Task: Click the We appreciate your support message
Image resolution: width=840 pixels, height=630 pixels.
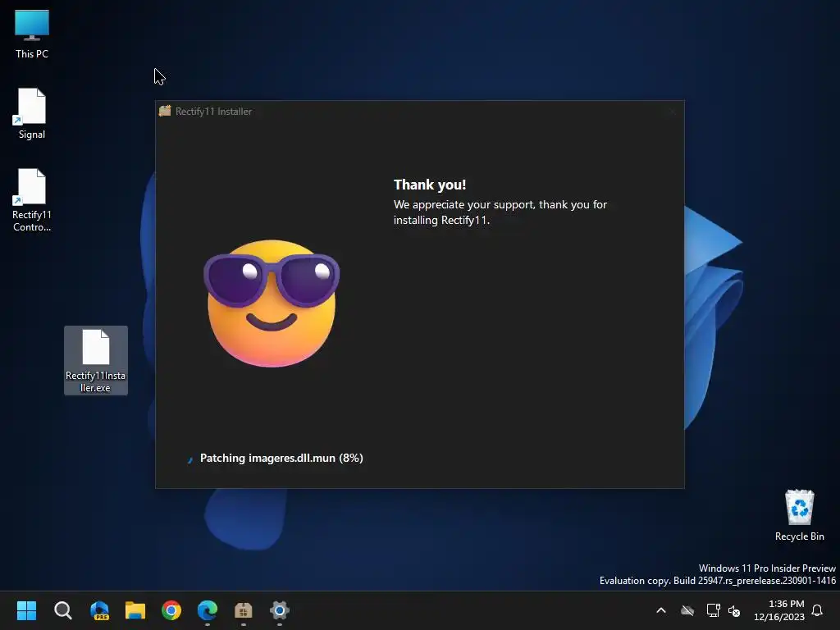Action: tap(500, 212)
